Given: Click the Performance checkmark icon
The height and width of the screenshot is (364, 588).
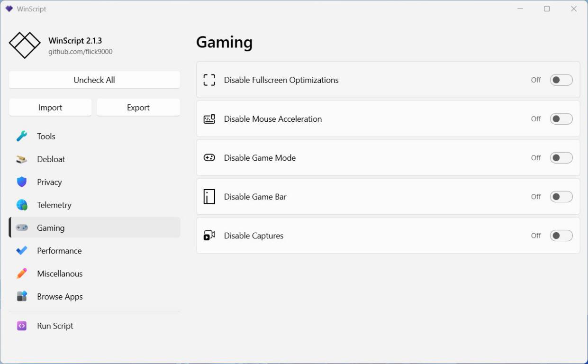Looking at the screenshot, I should pos(22,251).
